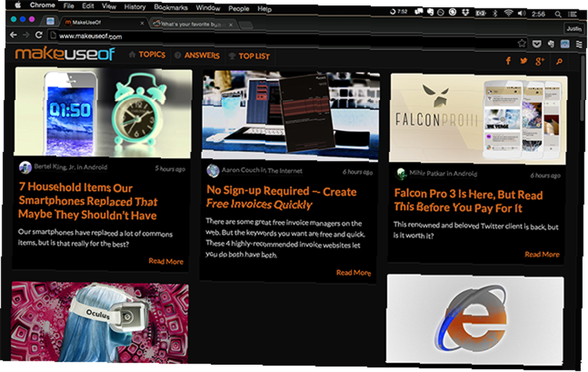This screenshot has height=372, width=588.
Task: Open Spotlight search in the menu bar
Action: (x=558, y=14)
